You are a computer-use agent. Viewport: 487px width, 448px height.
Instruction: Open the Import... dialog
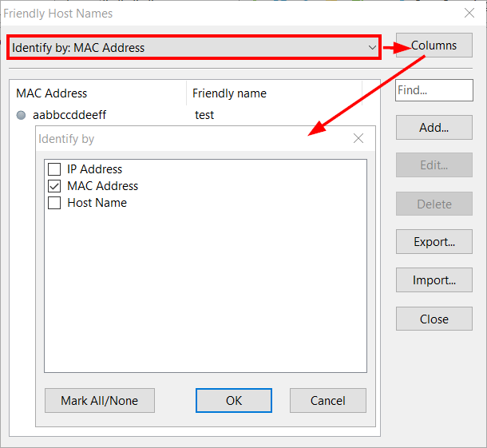click(x=434, y=280)
